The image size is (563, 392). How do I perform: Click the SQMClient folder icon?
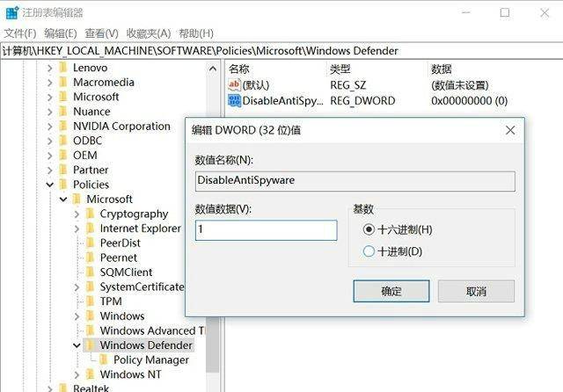90,272
